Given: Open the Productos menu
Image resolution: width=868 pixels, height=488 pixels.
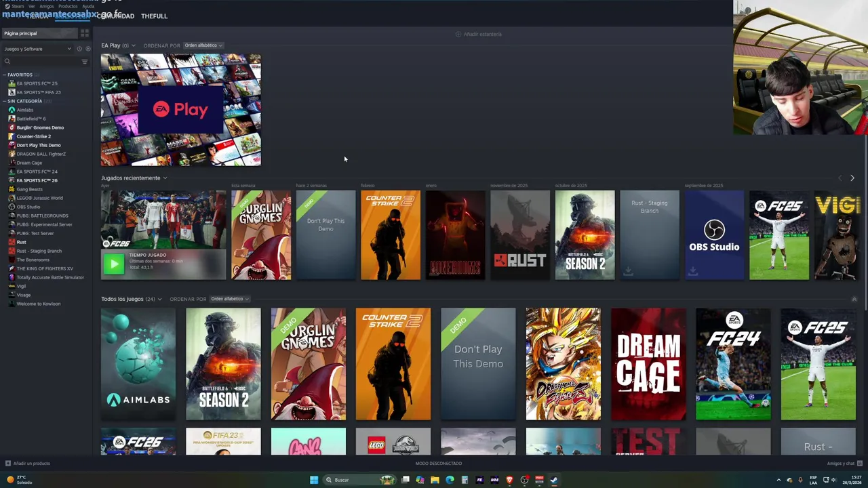Looking at the screenshot, I should [x=68, y=6].
